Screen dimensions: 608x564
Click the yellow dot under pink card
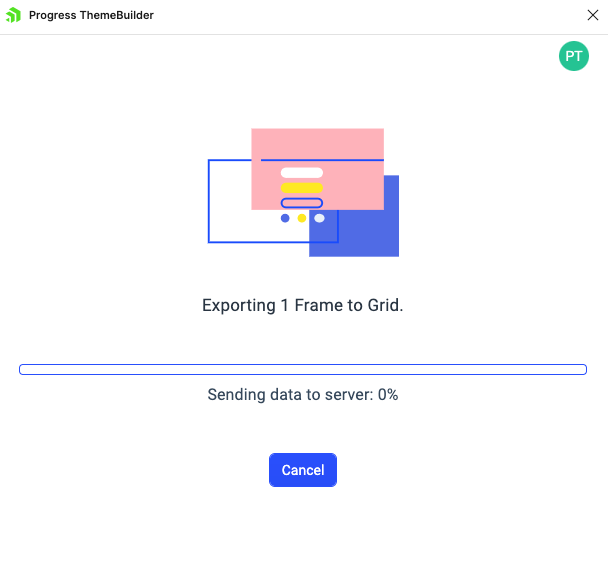(x=302, y=218)
